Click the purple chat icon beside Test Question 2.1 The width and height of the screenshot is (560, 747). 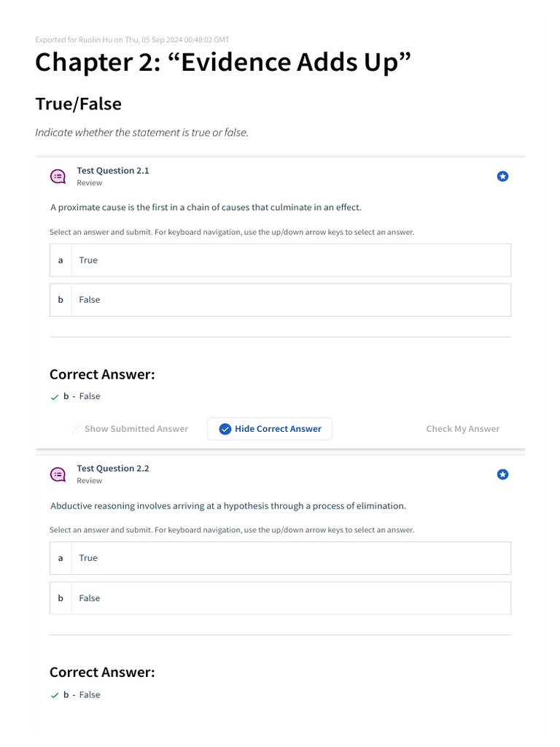coord(58,177)
